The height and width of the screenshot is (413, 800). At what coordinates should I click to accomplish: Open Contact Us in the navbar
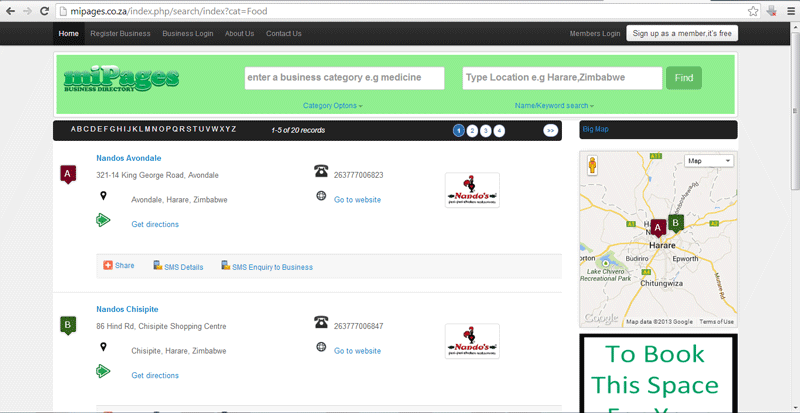tap(284, 34)
